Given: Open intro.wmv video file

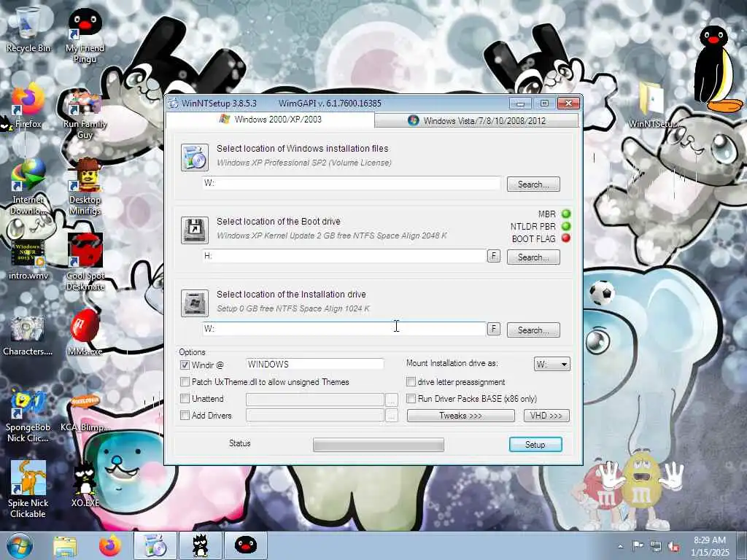Looking at the screenshot, I should pos(28,259).
